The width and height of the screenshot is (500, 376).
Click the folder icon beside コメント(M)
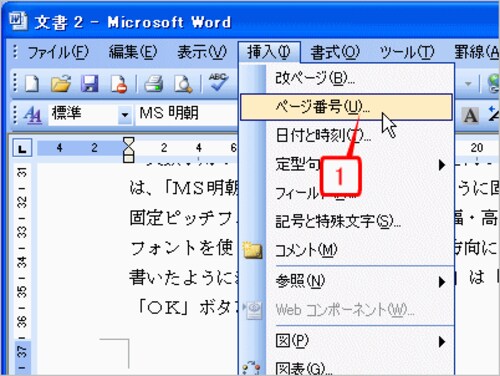tap(252, 250)
